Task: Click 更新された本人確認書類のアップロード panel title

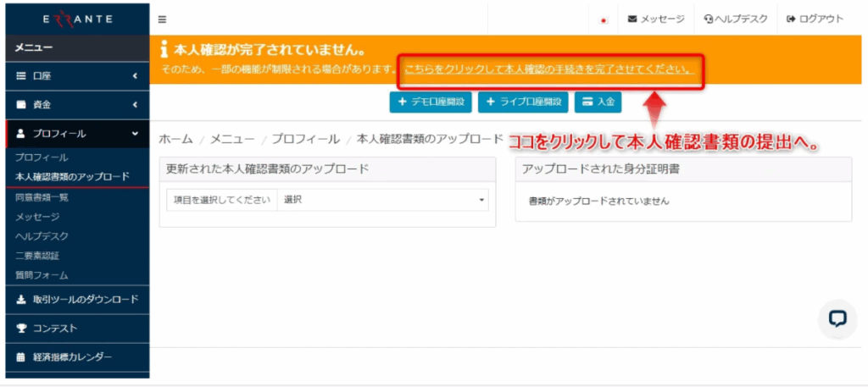Action: (267, 169)
